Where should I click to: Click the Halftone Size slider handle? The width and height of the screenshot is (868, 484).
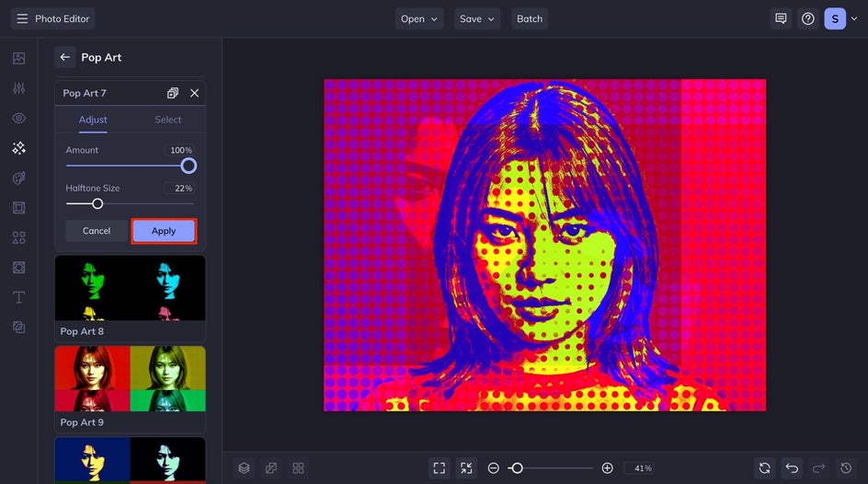(x=97, y=203)
